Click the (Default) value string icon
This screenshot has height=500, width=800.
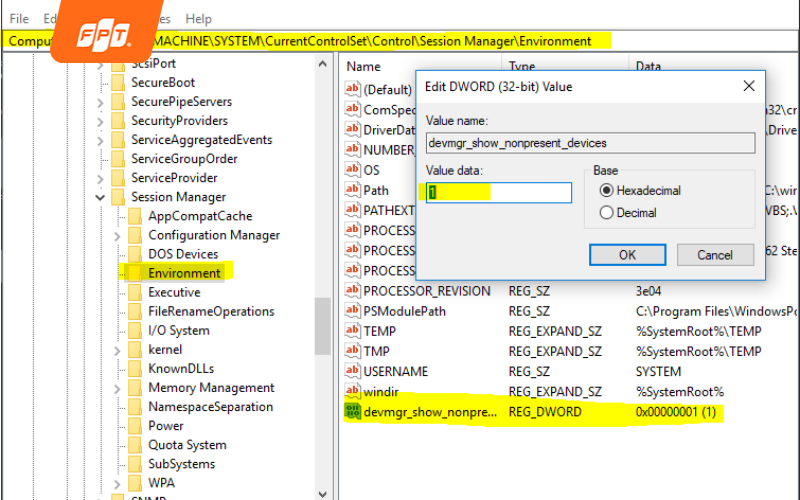(352, 90)
